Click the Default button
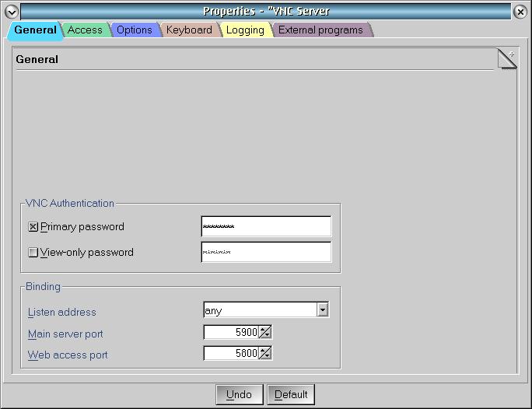The height and width of the screenshot is (409, 532). [291, 394]
